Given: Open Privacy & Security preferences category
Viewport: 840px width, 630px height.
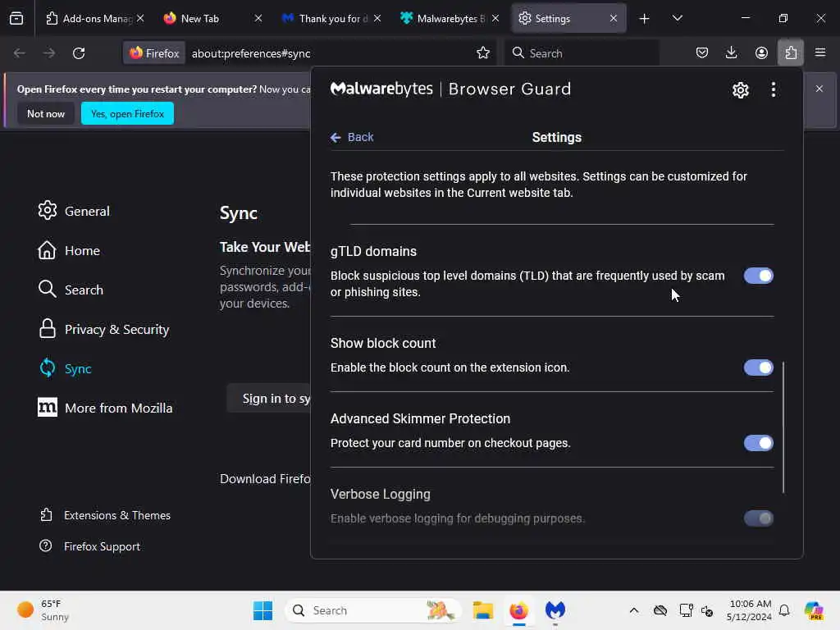Looking at the screenshot, I should (x=104, y=329).
